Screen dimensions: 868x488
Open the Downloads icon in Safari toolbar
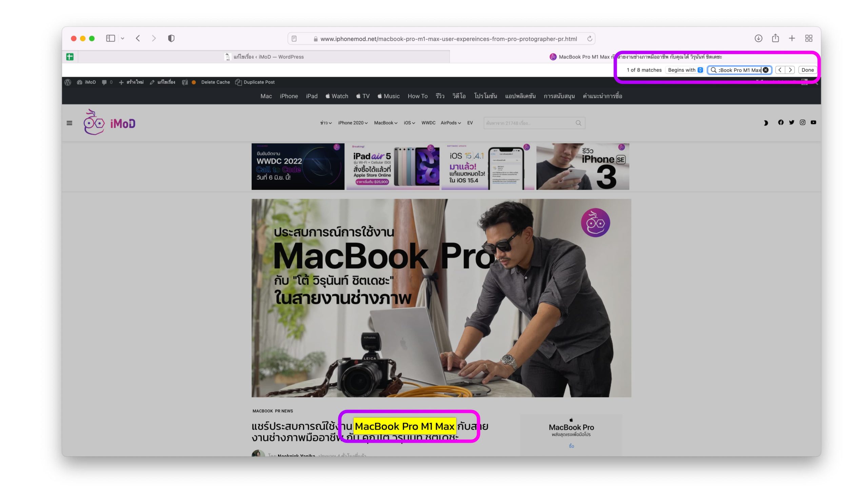click(758, 38)
